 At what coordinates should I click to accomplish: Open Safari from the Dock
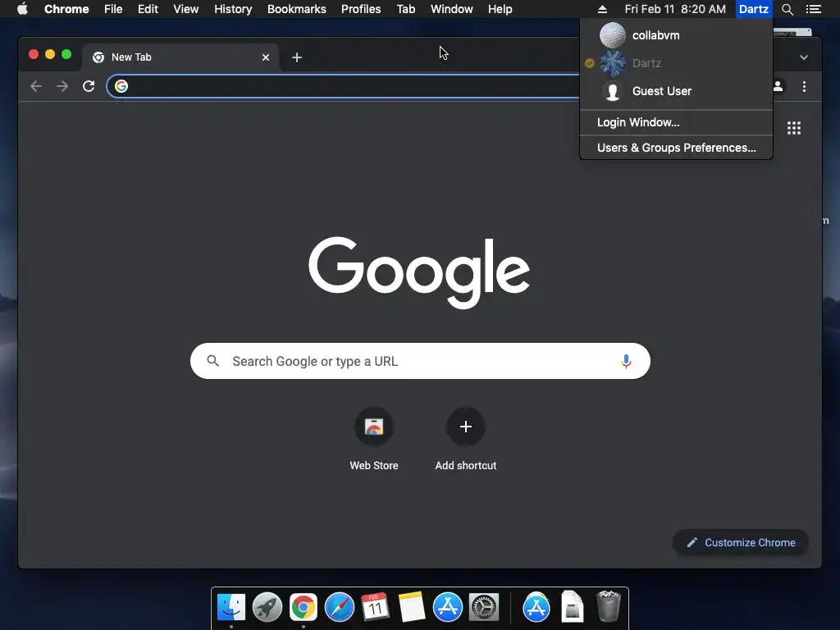click(x=339, y=608)
